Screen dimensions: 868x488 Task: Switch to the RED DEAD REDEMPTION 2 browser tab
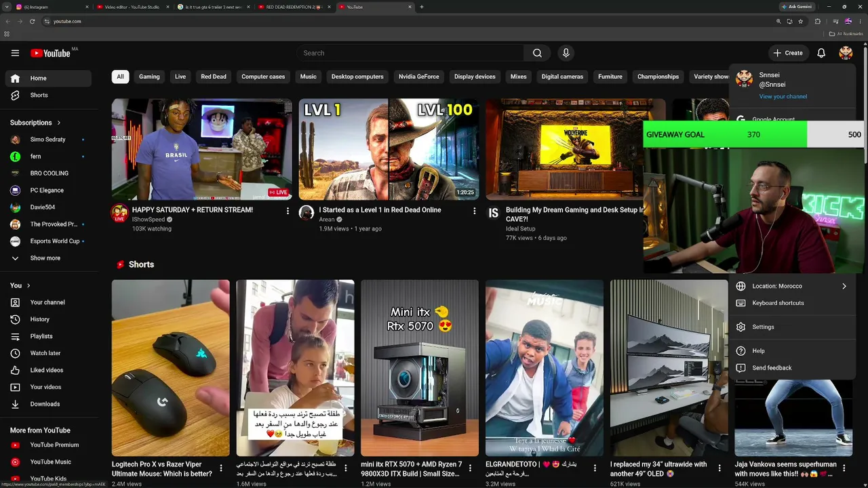click(x=294, y=7)
